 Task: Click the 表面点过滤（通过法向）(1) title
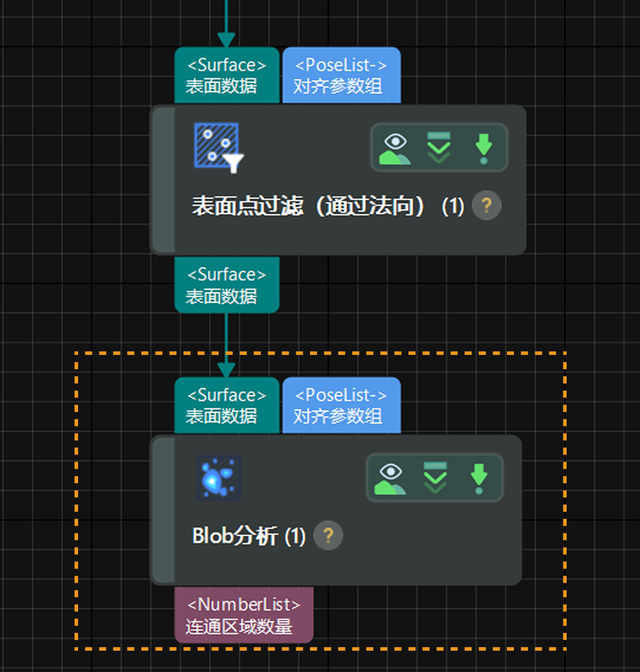click(328, 206)
